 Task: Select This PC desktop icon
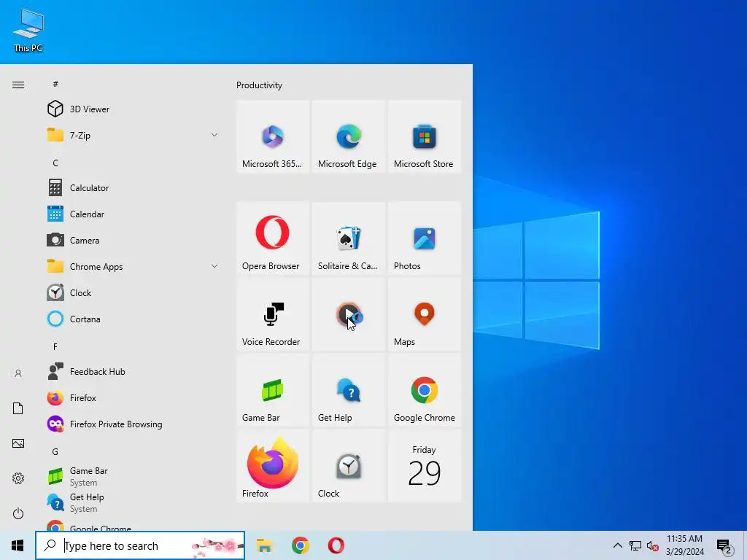click(28, 30)
